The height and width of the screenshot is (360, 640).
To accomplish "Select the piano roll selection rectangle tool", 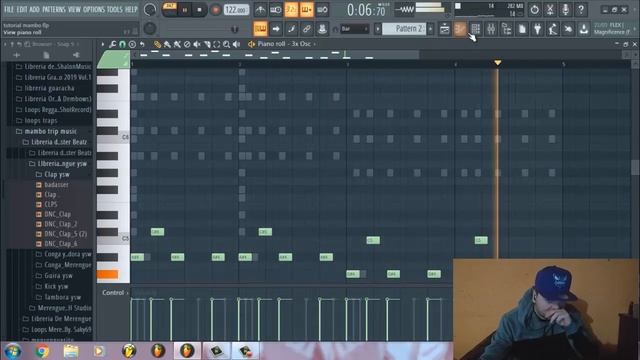I will (x=217, y=44).
